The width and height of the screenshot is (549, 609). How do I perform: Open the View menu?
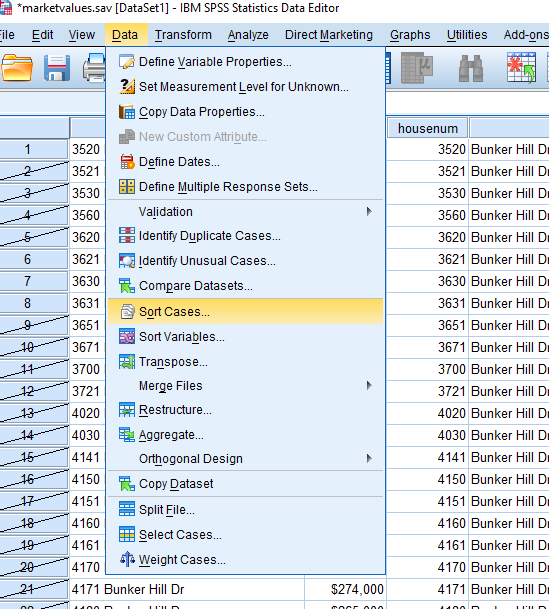point(82,35)
